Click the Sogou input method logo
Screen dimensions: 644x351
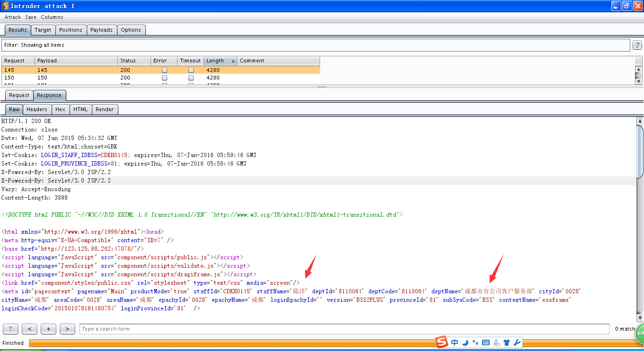pyautogui.click(x=441, y=342)
